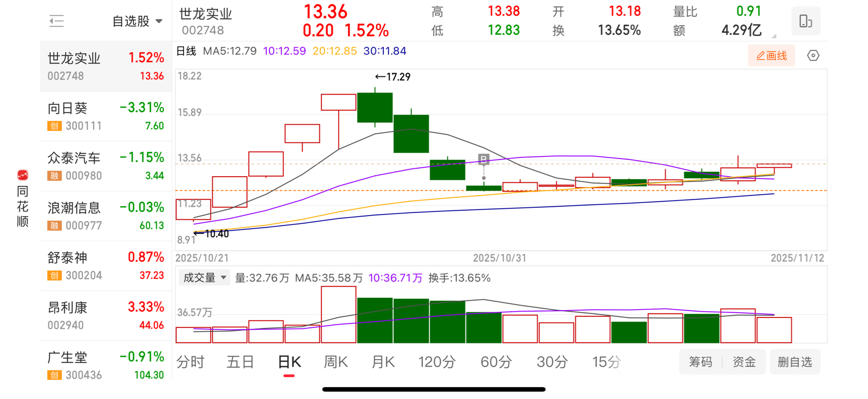Click the 创 badge beside 300204

[x=55, y=275]
